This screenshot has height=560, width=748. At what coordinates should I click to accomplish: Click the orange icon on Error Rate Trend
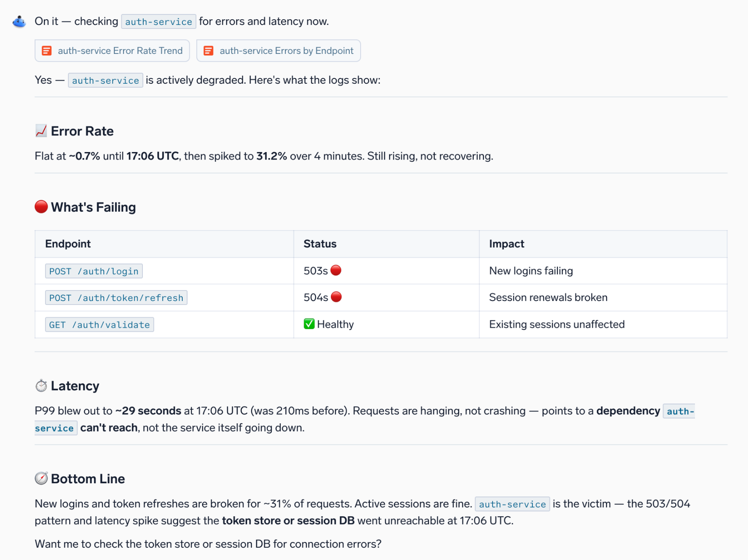(x=46, y=51)
